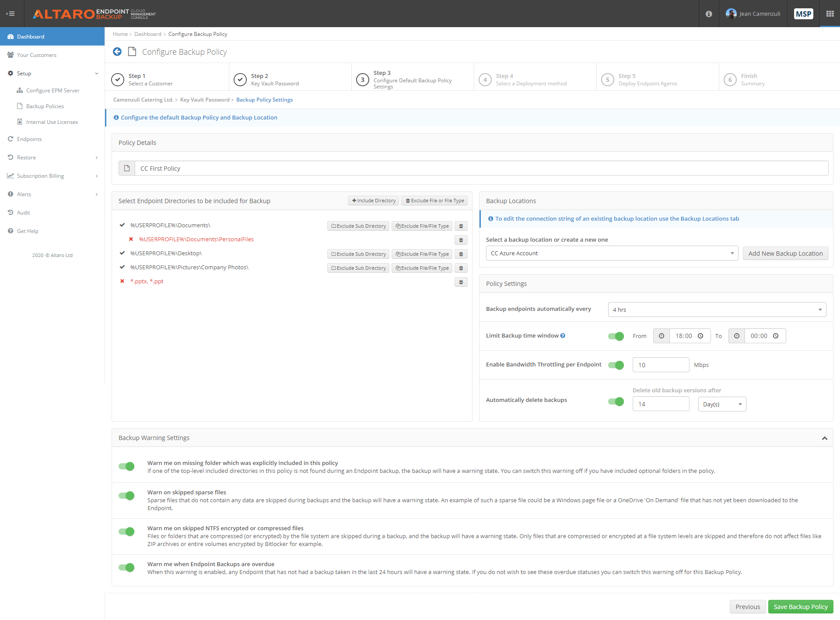
Task: Open the clock picker for the 18:00 From time
Action: point(661,336)
